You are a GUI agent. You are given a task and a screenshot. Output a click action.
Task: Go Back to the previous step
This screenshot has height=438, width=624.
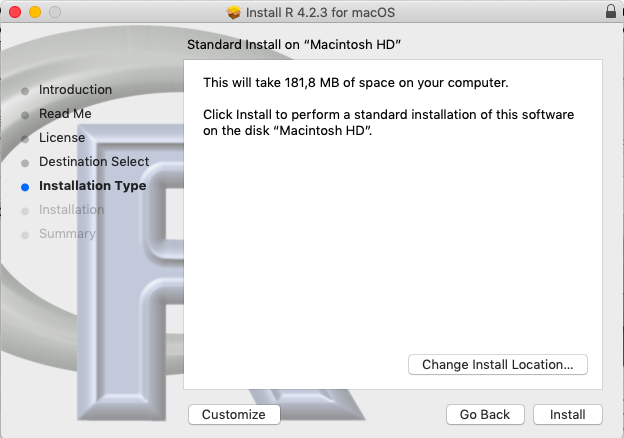485,415
